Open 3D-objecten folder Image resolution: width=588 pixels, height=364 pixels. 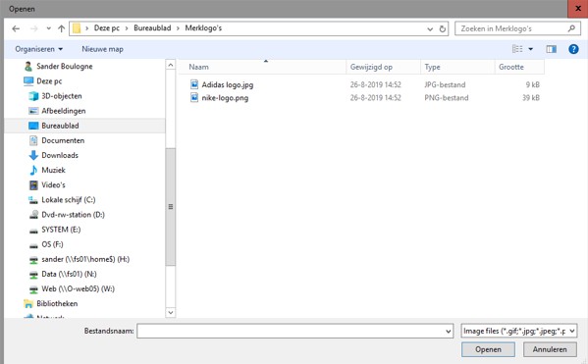coord(62,96)
